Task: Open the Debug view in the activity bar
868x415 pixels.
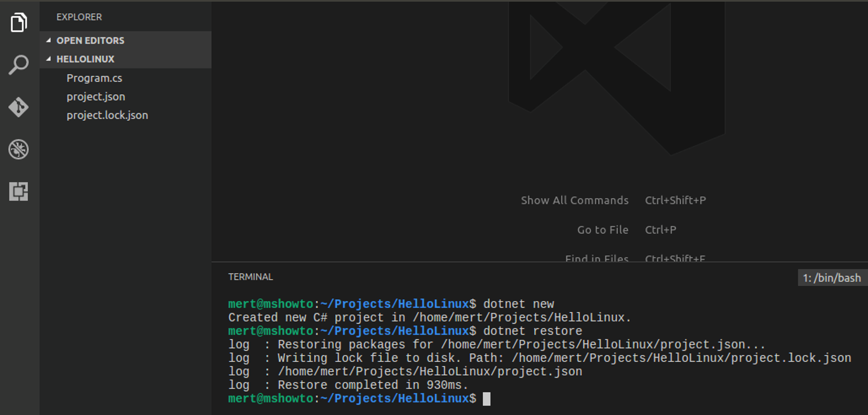Action: click(19, 149)
